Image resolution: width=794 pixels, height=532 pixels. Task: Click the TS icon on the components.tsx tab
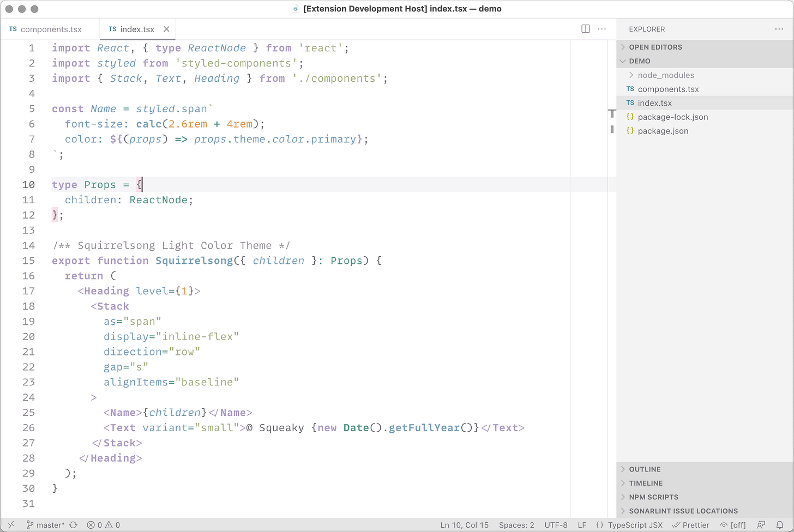coord(13,29)
